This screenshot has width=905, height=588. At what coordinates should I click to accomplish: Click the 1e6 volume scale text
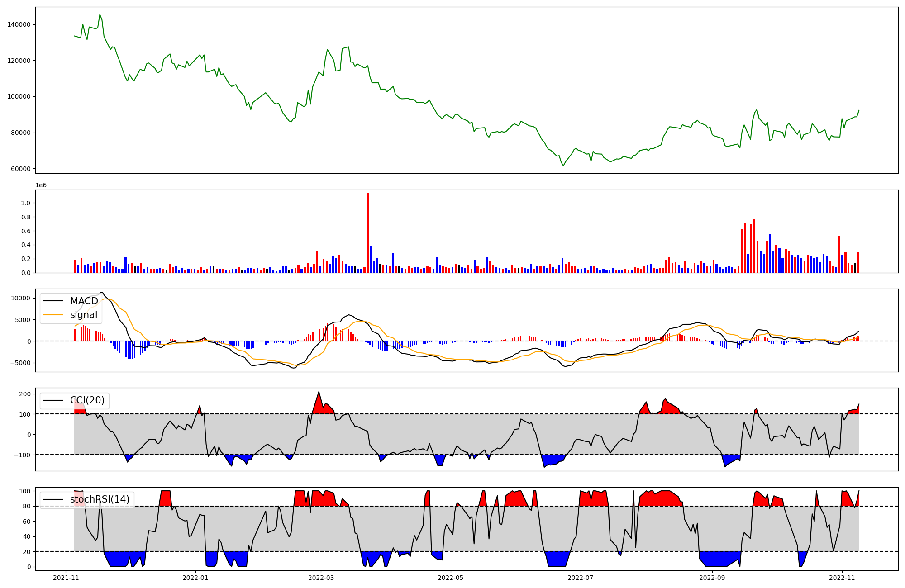pos(41,185)
